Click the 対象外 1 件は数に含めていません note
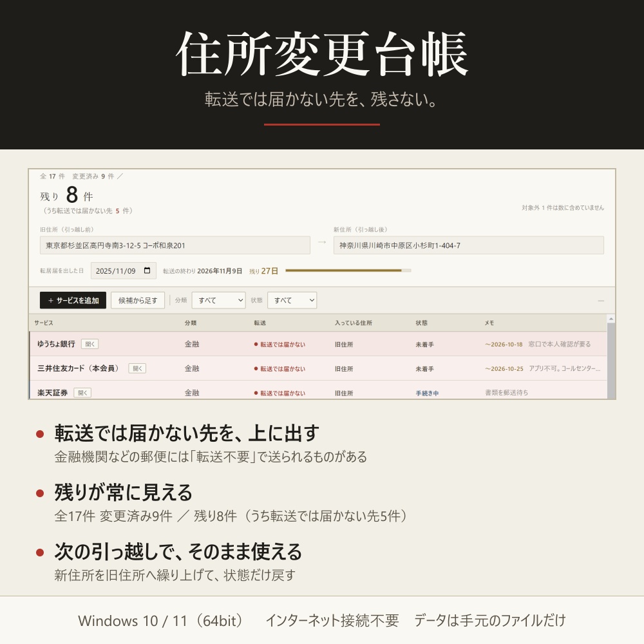Viewport: 644px width, 644px height. click(563, 207)
